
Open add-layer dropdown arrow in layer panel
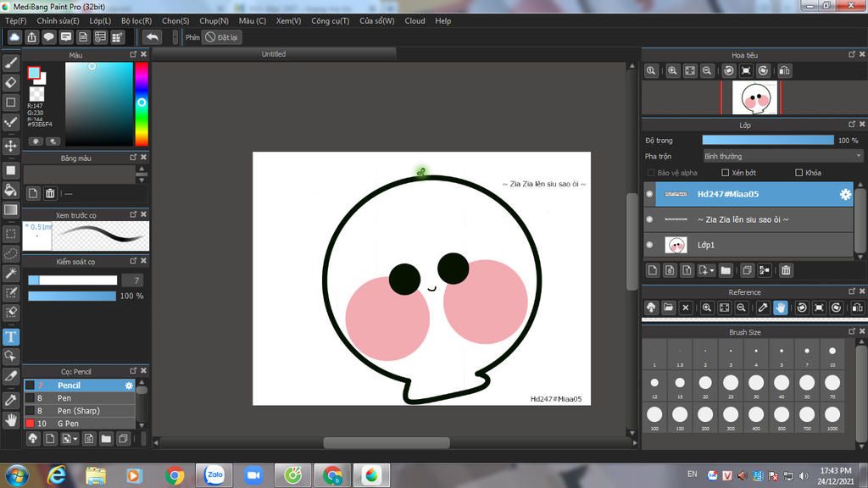(x=712, y=270)
